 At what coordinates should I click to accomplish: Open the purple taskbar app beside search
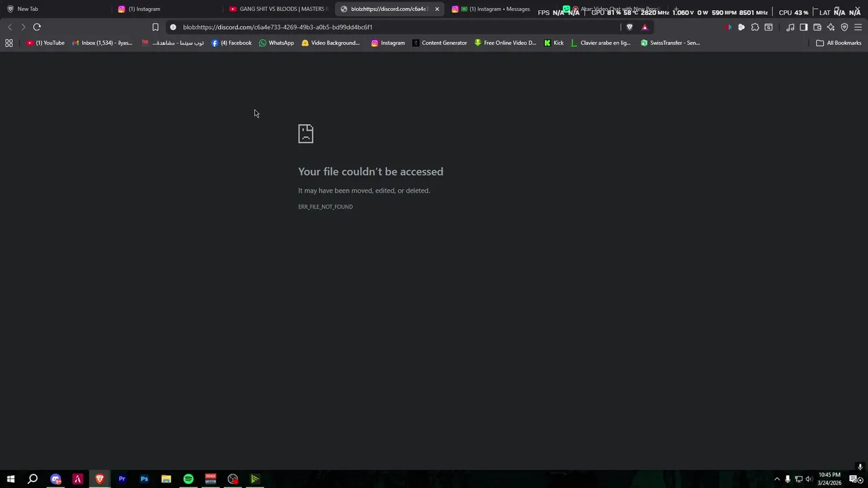(56, 479)
